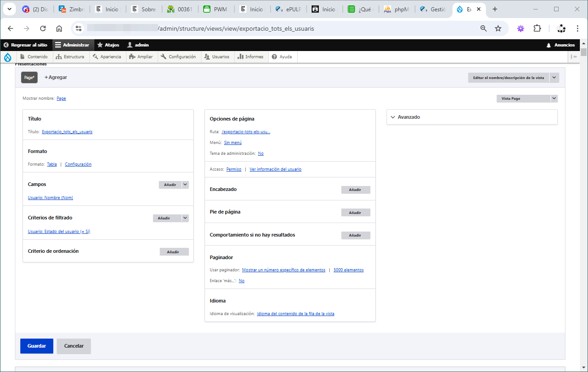Click the browser home icon
Viewport: 588px width, 372px height.
(59, 28)
